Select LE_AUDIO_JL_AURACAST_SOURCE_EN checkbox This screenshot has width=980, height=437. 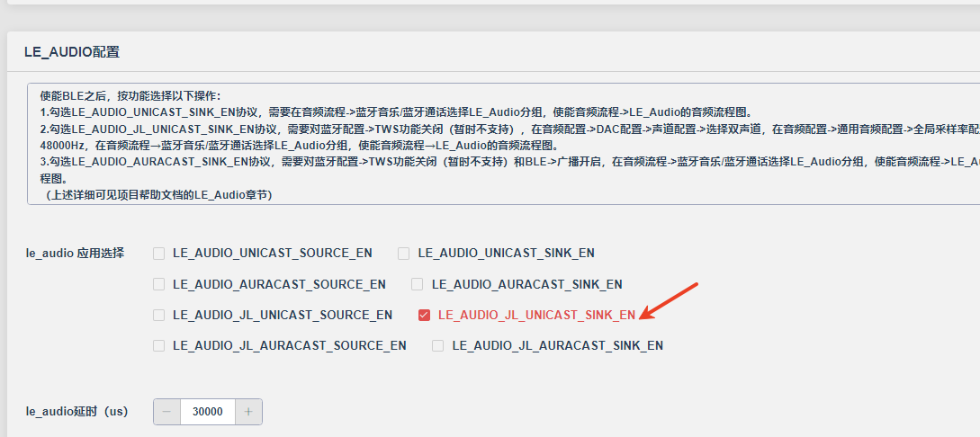158,346
